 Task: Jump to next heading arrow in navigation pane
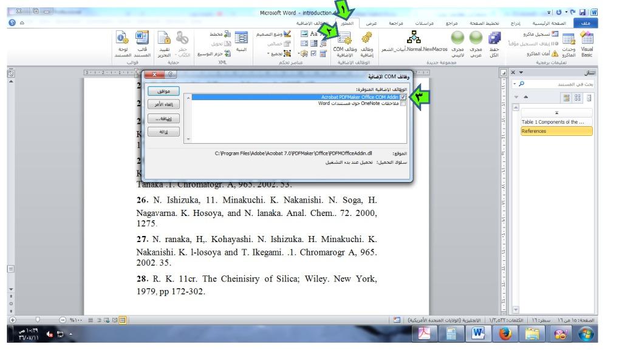pyautogui.click(x=516, y=97)
